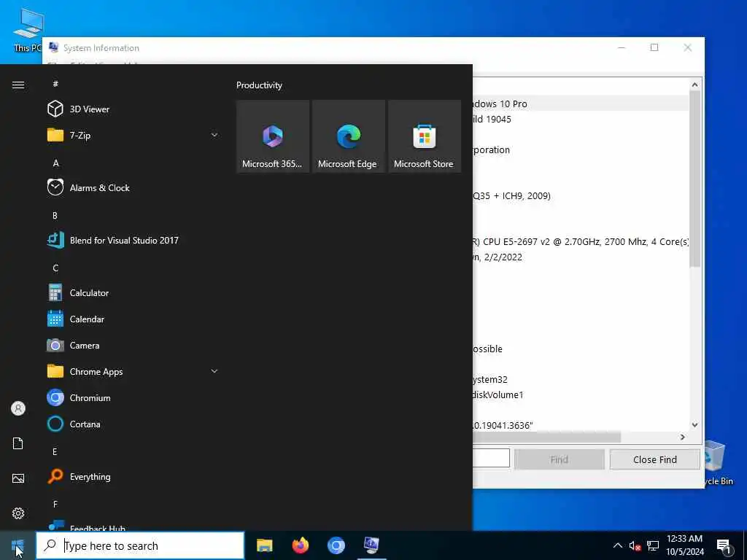The width and height of the screenshot is (747, 560).
Task: Expand the Chrome Apps folder
Action: pyautogui.click(x=133, y=371)
